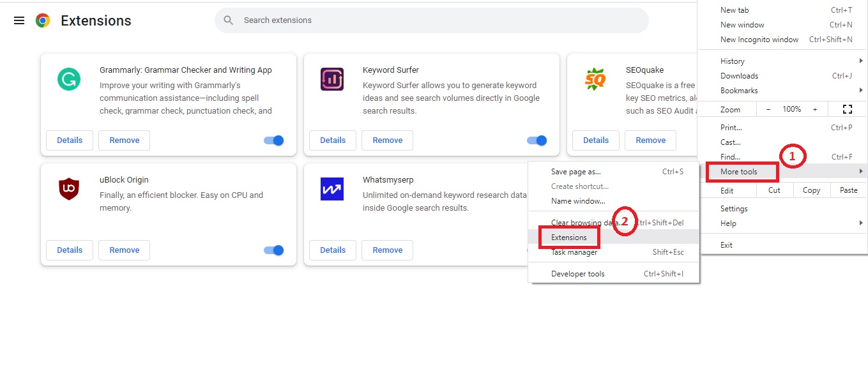Open Details for Whatsmyserp

point(333,250)
